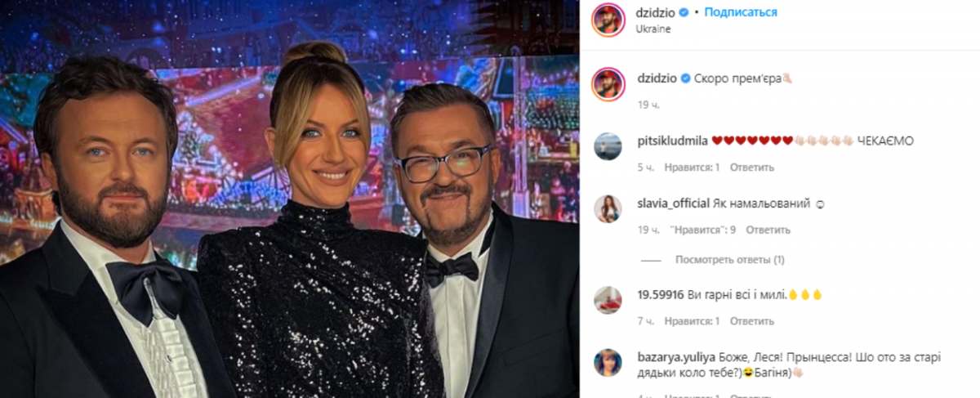View likes on pitsikludmila's comment
980x398 pixels.
click(692, 167)
